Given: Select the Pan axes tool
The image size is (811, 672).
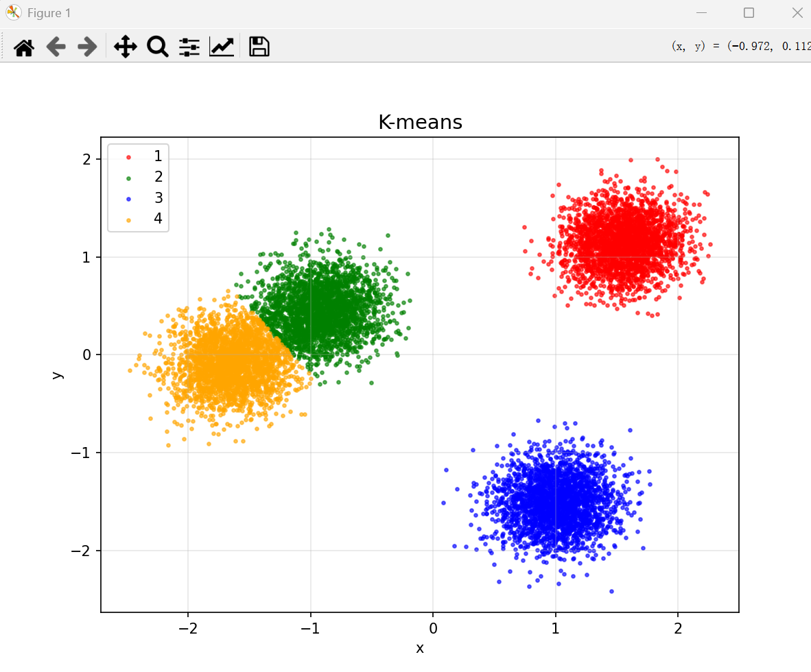Looking at the screenshot, I should point(125,47).
